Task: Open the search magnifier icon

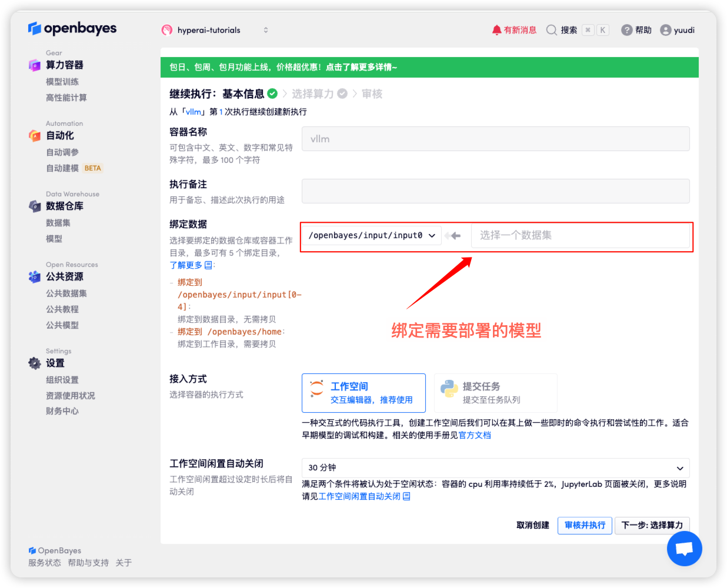Action: [x=551, y=29]
